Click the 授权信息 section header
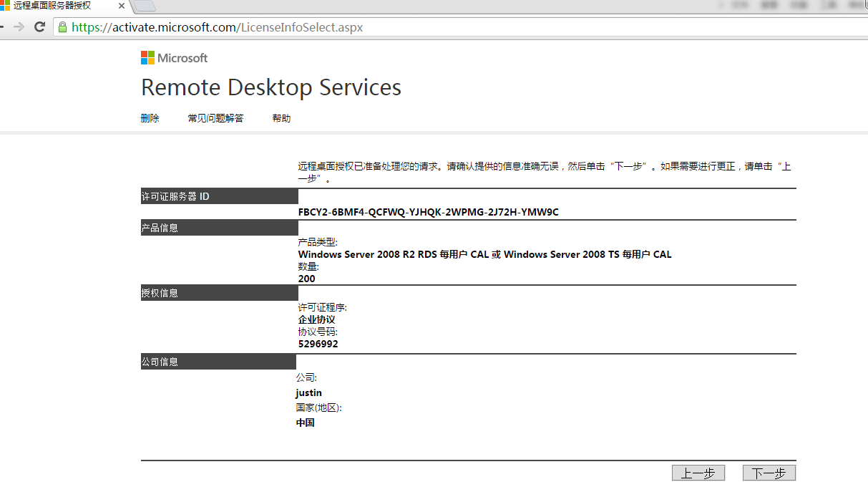This screenshot has width=868, height=487. (220, 293)
